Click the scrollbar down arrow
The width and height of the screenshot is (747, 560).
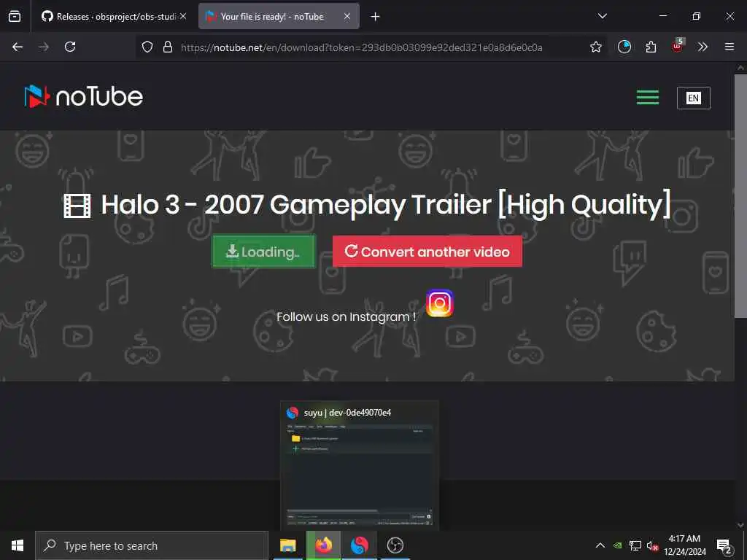[x=740, y=525]
